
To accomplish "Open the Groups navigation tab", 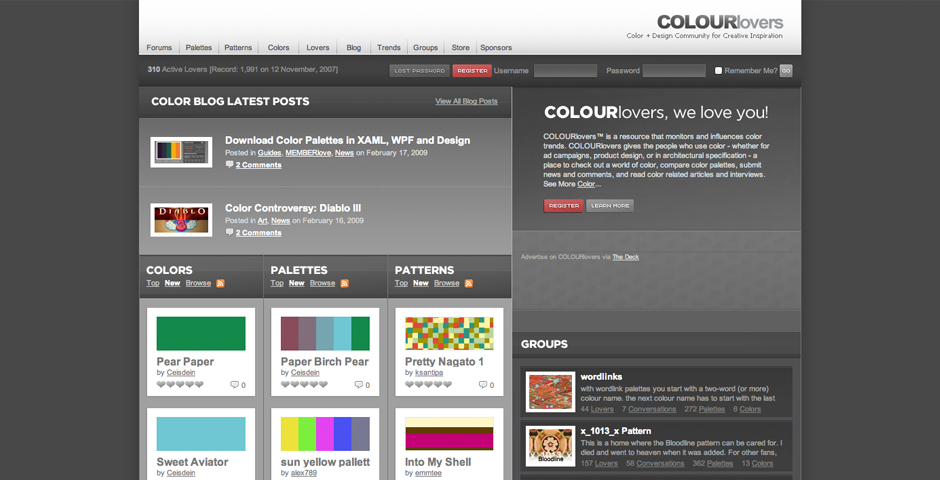I will coord(425,47).
